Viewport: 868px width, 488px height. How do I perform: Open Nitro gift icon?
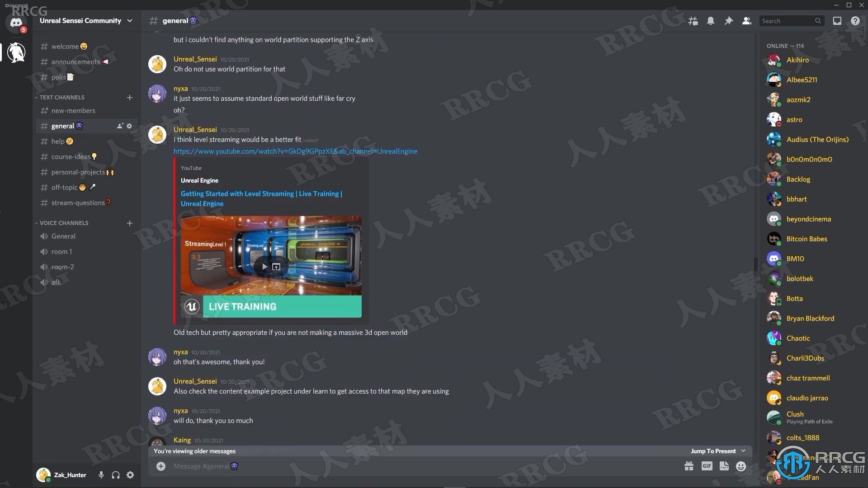coord(689,466)
